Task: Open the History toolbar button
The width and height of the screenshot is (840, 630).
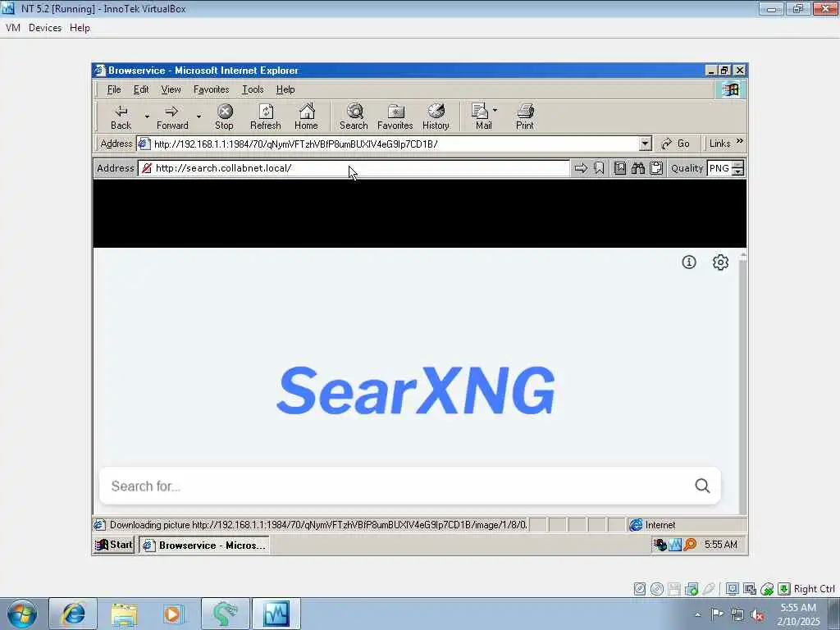Action: pos(436,117)
